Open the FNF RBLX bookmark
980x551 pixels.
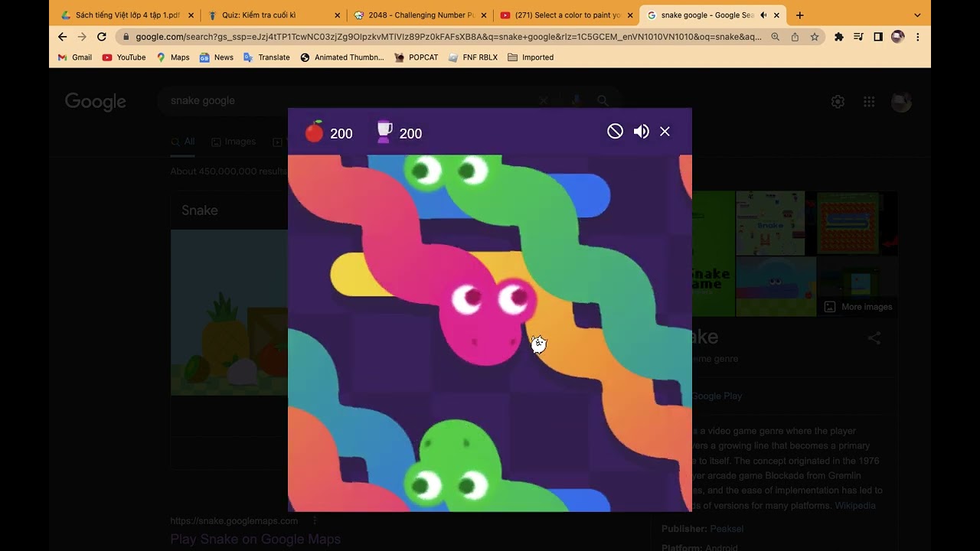coord(473,57)
